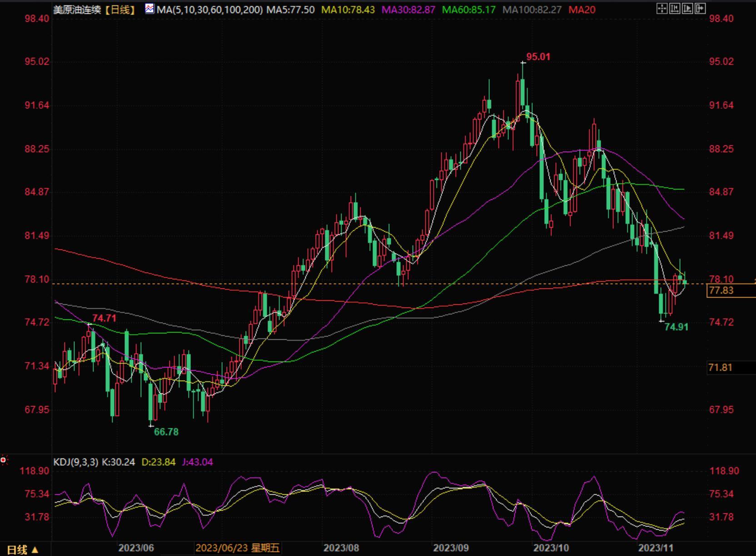756x556 pixels.
Task: Select the MA60:85.17 legend entry
Action: pyautogui.click(x=468, y=10)
